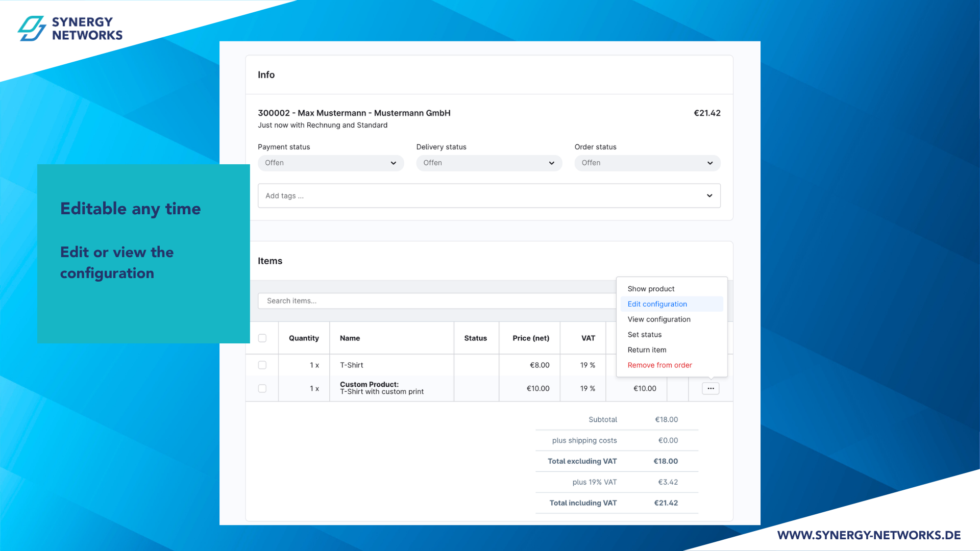The height and width of the screenshot is (551, 980).
Task: Click the €21.42 order total in Info header
Action: (707, 113)
